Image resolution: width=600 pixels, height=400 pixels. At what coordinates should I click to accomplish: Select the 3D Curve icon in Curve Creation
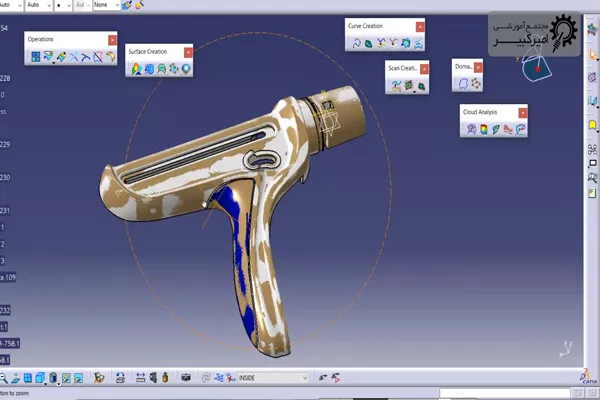[x=356, y=43]
